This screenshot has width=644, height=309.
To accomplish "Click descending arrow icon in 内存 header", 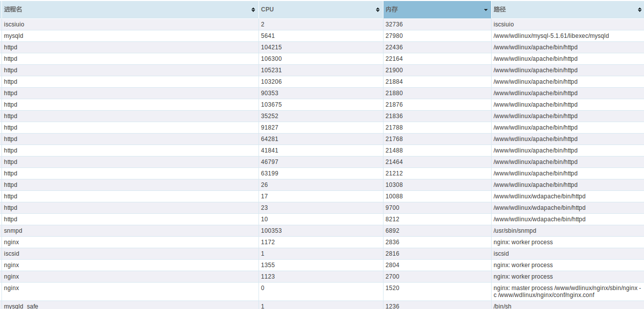I will 486,10.
